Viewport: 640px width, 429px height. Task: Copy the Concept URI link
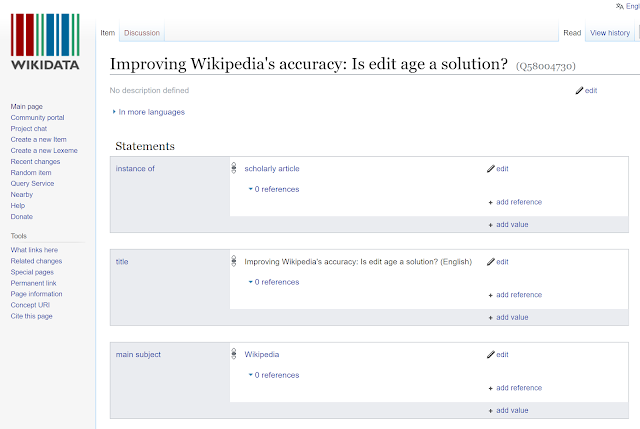pos(30,305)
